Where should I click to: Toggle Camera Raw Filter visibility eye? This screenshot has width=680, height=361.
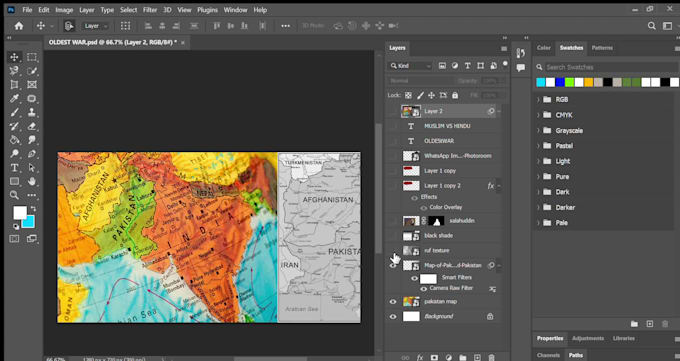(423, 289)
